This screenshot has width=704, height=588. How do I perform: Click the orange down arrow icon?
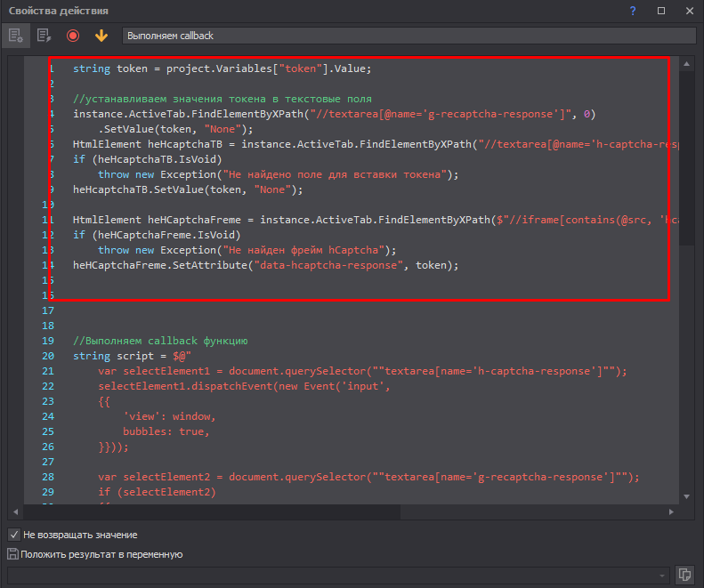[101, 36]
